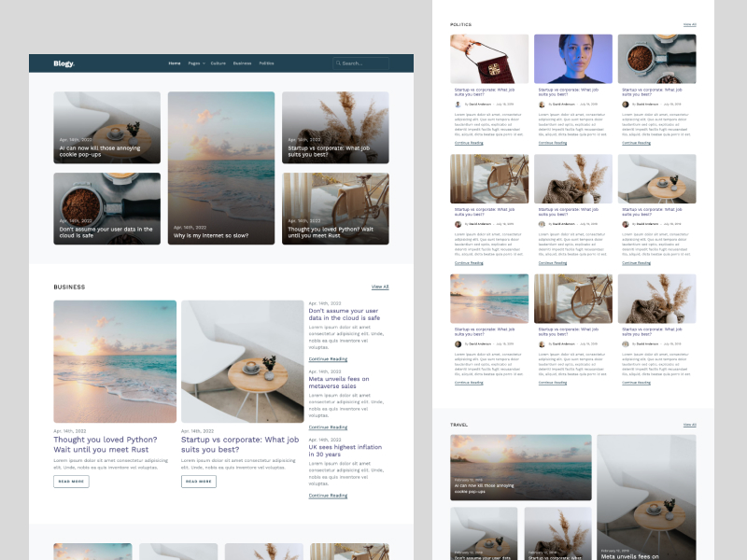Click Continue Reading under the handbag post
This screenshot has width=747, height=560.
click(469, 143)
